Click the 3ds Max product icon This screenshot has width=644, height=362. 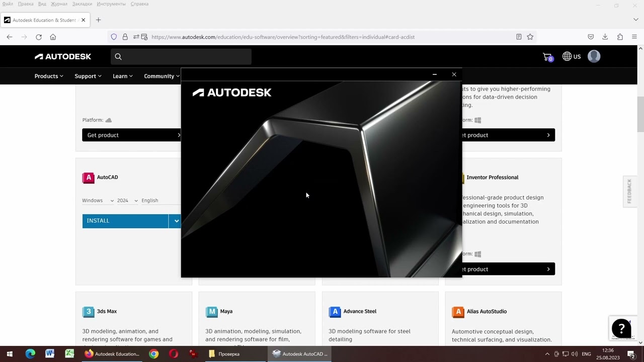(x=89, y=312)
